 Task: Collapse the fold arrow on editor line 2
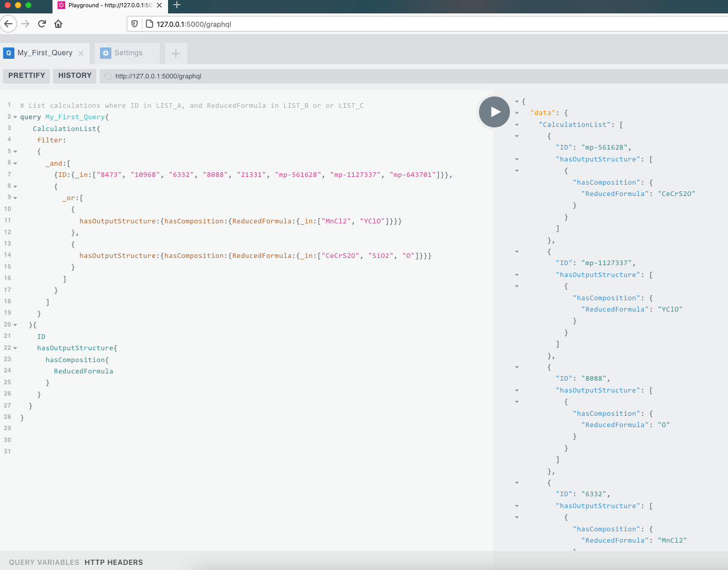click(x=15, y=117)
